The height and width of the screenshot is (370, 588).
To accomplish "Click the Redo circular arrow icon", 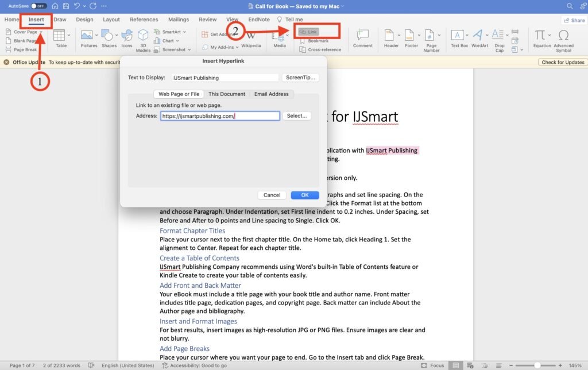I will tap(93, 6).
